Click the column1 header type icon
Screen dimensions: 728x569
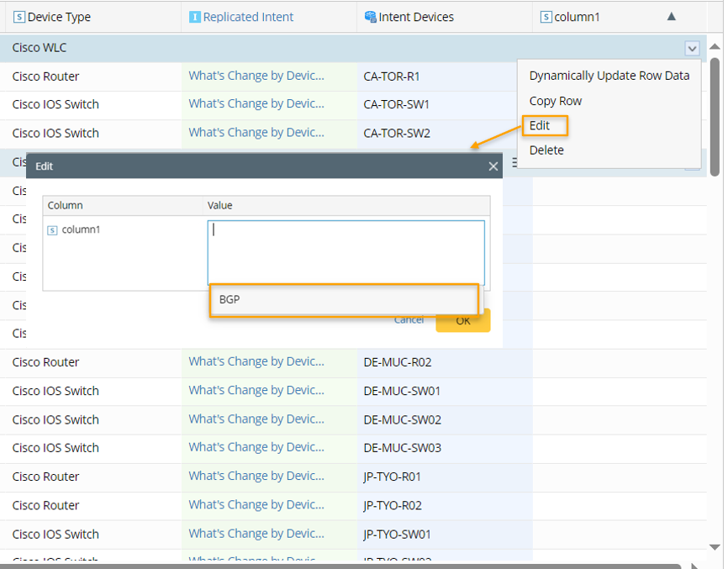pos(546,17)
